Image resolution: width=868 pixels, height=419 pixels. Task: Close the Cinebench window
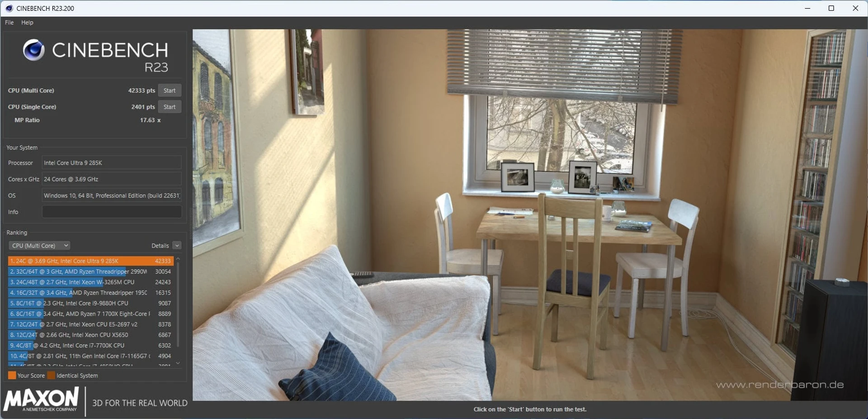tap(855, 8)
